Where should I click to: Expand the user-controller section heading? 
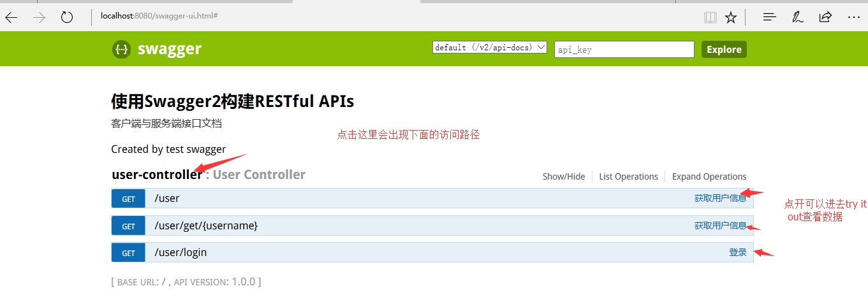coord(157,175)
